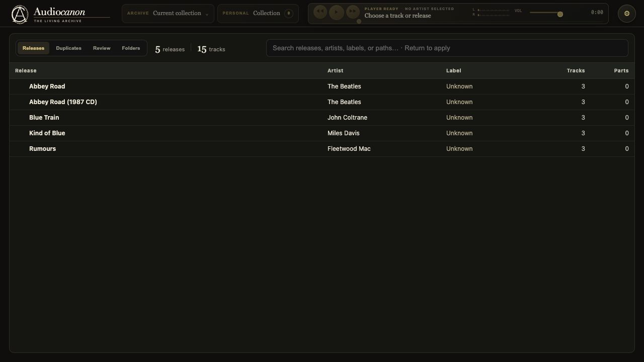
Task: Click the L/R level meter
Action: tap(491, 12)
